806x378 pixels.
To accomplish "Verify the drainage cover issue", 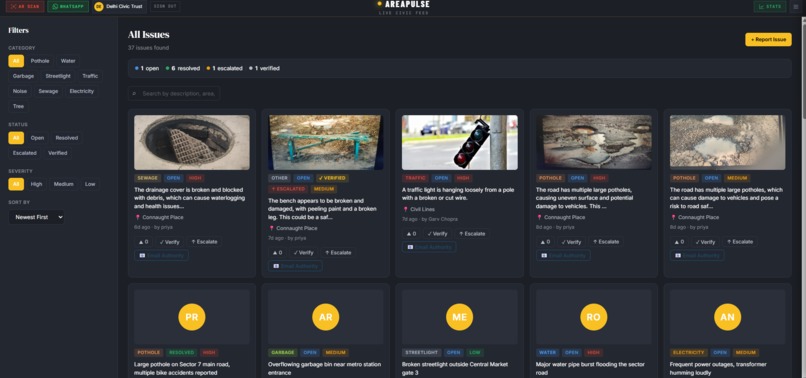I will tap(169, 242).
